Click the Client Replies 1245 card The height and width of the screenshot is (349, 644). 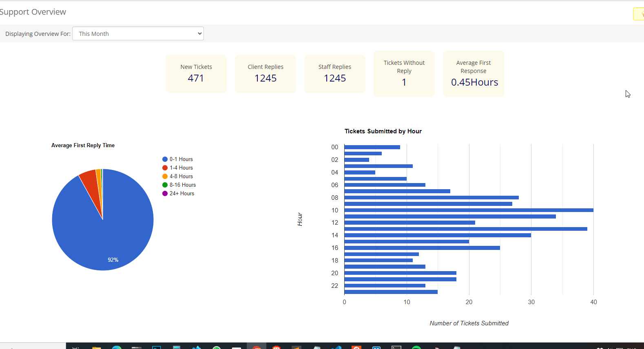pos(266,73)
